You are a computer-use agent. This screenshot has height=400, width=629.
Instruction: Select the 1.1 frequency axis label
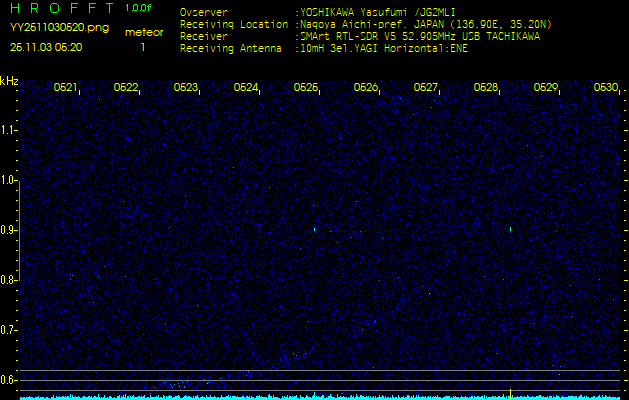(9, 130)
